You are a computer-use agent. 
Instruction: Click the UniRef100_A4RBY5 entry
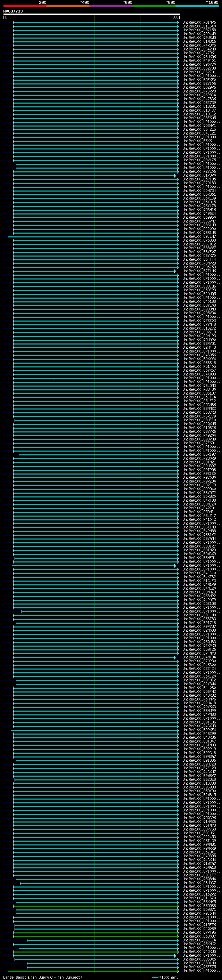coord(199,45)
